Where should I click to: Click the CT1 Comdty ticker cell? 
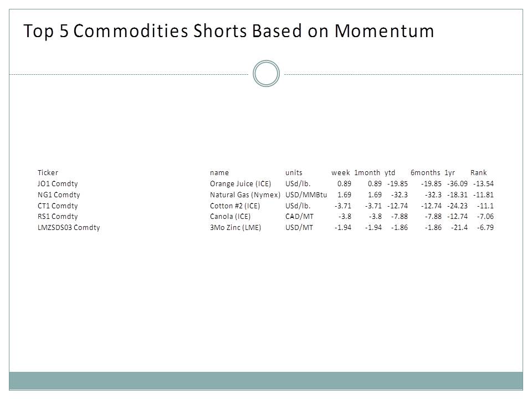(x=58, y=206)
